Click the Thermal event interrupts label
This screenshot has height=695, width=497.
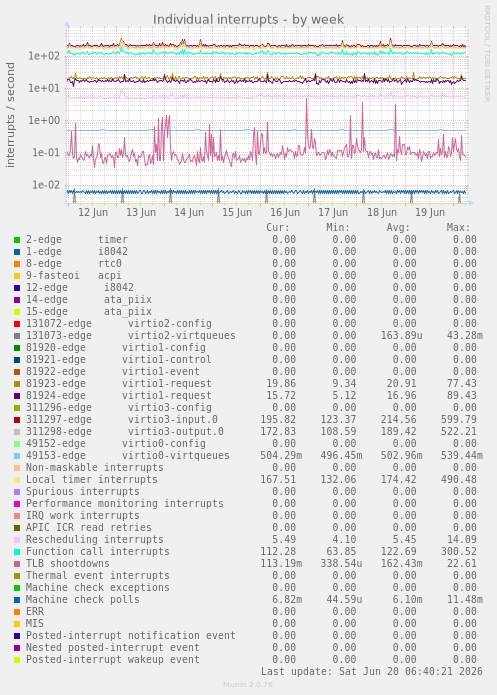pyautogui.click(x=98, y=576)
